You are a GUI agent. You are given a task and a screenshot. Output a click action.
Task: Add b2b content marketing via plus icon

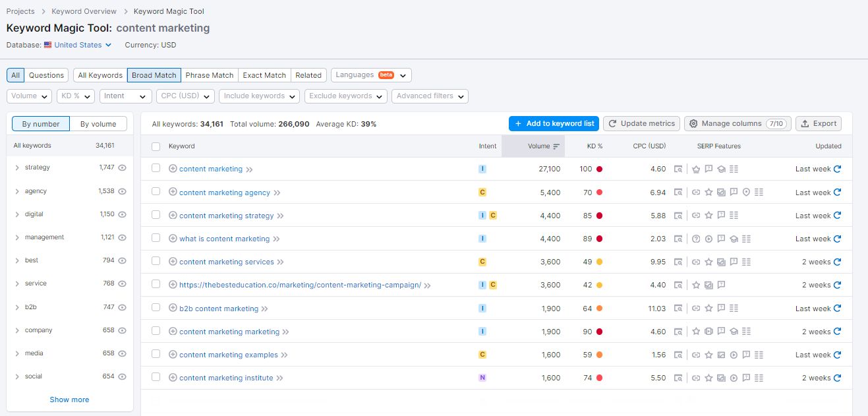coord(173,308)
